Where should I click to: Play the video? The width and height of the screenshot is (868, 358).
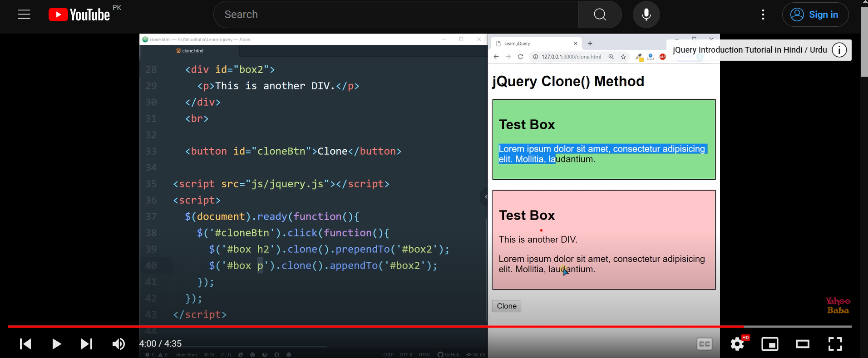tap(56, 344)
